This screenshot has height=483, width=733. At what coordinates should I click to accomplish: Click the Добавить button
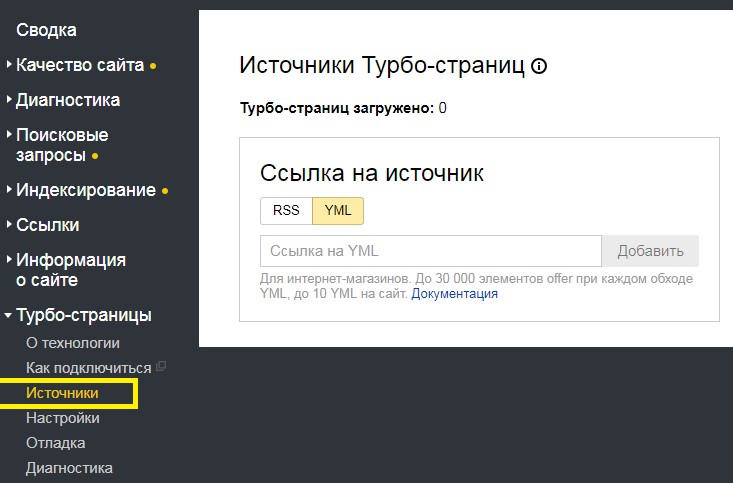tap(650, 251)
